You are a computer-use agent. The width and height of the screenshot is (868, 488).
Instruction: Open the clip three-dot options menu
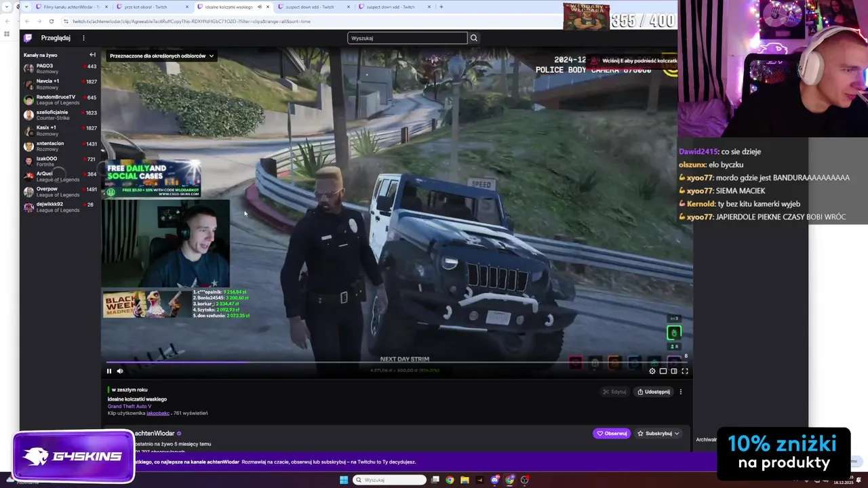click(x=681, y=392)
